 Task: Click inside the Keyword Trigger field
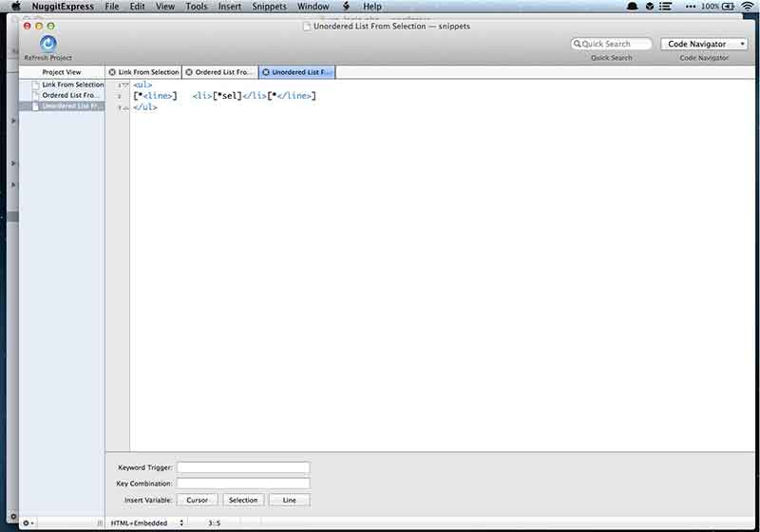[243, 467]
